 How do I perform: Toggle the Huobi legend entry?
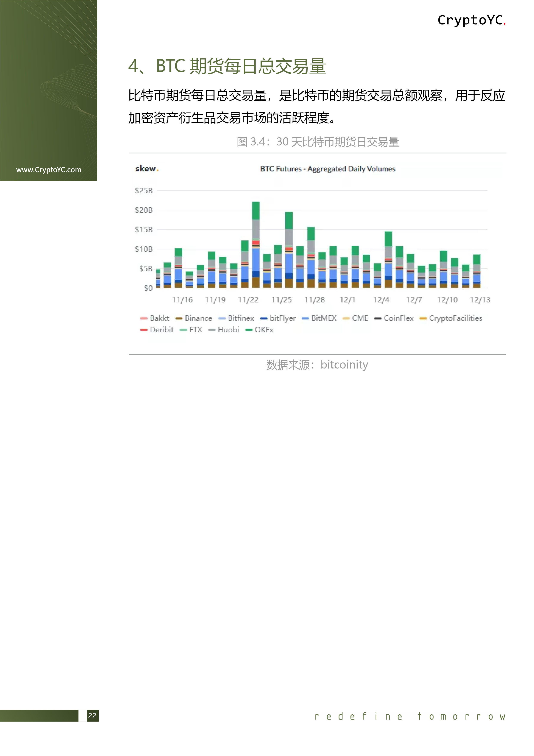click(224, 330)
